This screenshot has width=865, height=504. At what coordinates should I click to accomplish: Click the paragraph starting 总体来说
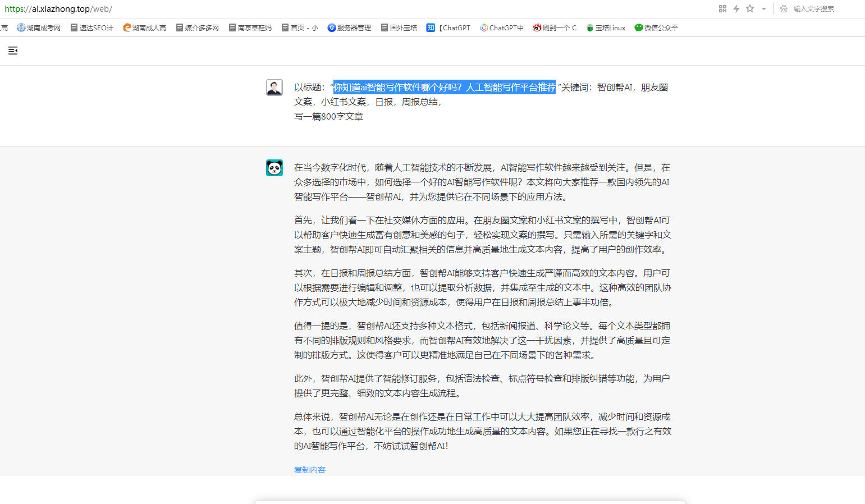pos(483,432)
